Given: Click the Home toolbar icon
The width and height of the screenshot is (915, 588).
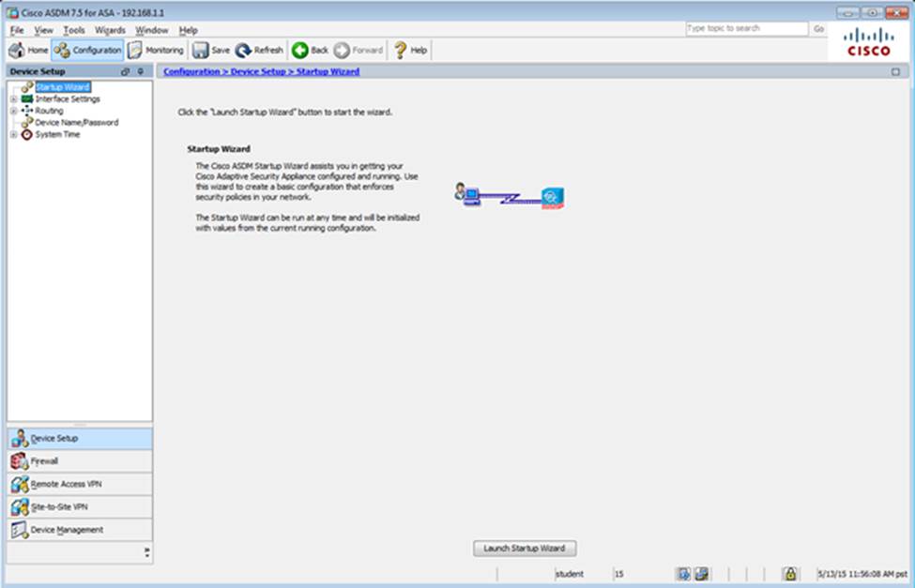Looking at the screenshot, I should click(x=28, y=50).
